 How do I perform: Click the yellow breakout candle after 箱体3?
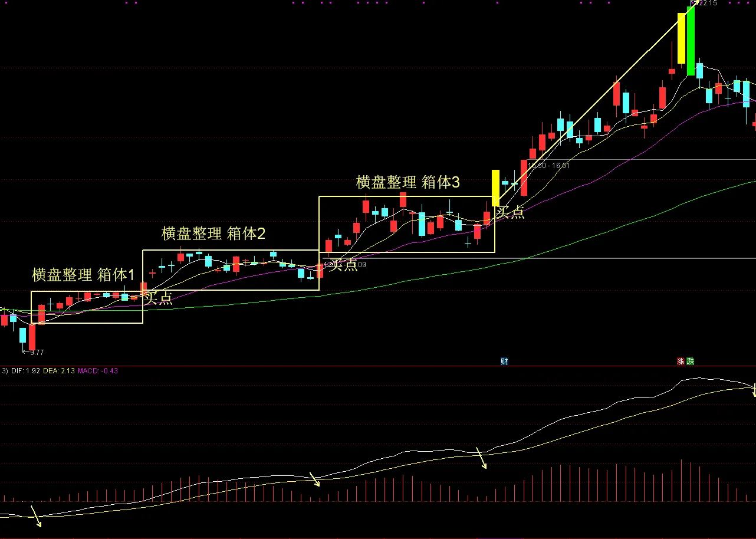click(x=495, y=188)
